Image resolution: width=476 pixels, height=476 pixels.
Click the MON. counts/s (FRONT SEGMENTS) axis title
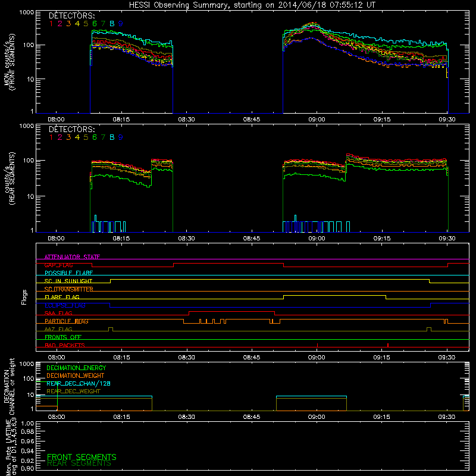(x=9, y=62)
